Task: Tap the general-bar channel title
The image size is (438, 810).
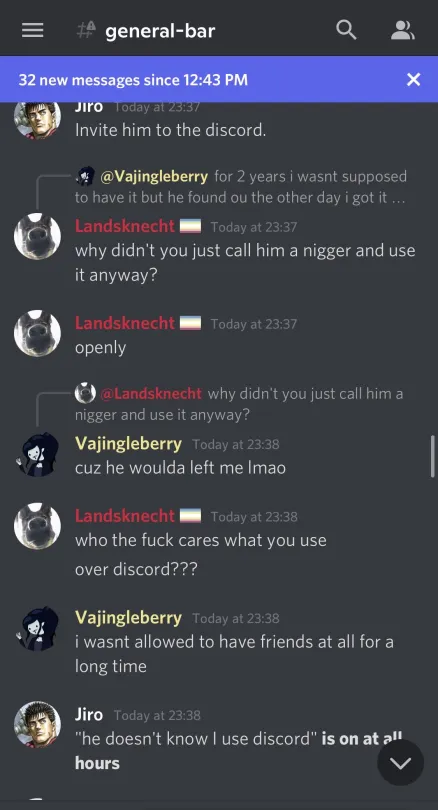Action: (160, 31)
